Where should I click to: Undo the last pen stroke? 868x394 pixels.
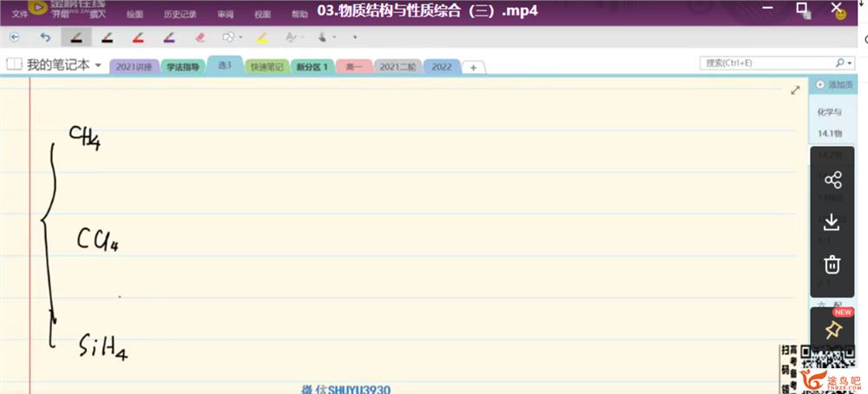pyautogui.click(x=45, y=37)
